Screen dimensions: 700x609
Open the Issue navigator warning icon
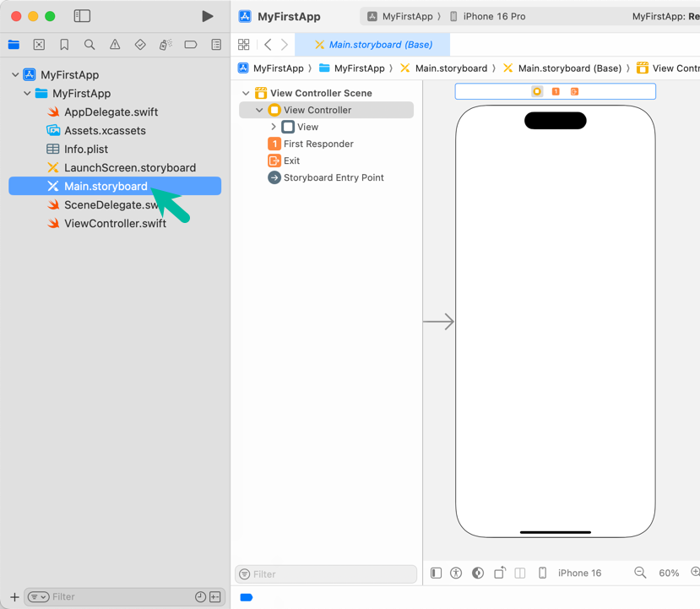[x=115, y=45]
